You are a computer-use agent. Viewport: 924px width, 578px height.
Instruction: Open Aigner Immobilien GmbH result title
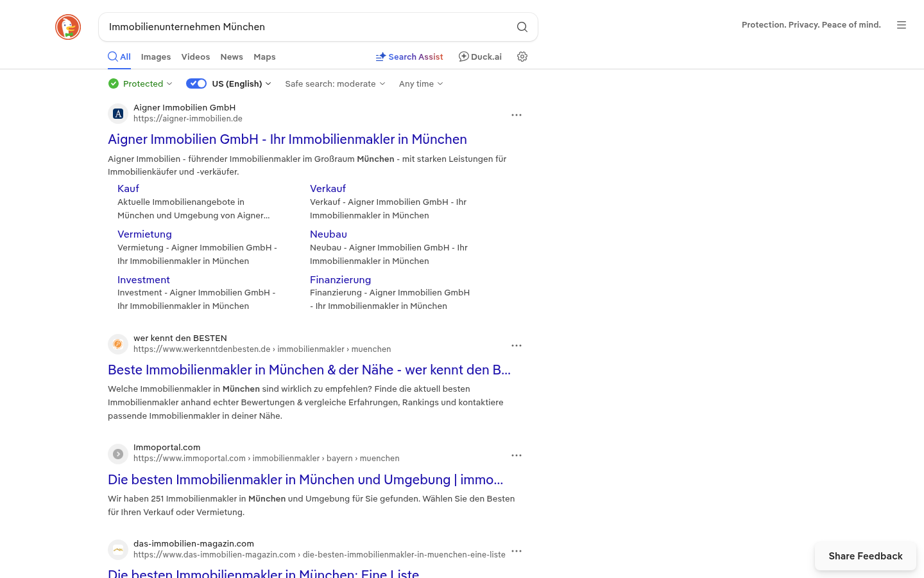pos(287,139)
